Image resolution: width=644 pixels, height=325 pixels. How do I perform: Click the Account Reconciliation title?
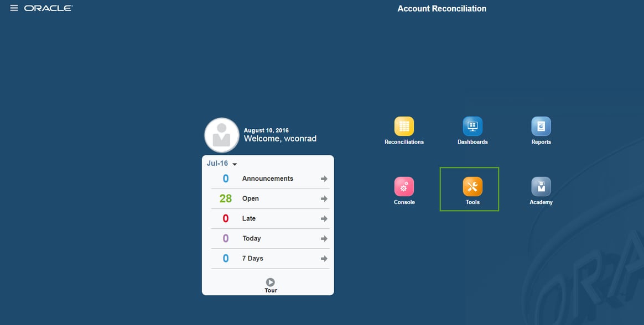coord(442,9)
